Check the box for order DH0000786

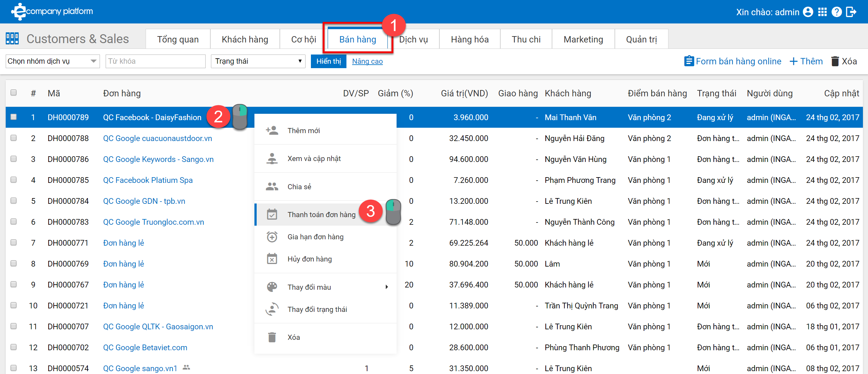coord(13,158)
